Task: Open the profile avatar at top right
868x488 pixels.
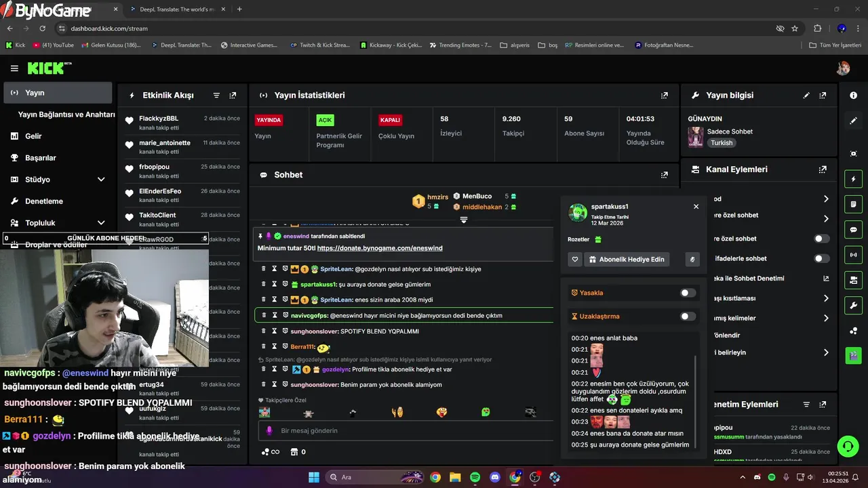Action: [843, 68]
